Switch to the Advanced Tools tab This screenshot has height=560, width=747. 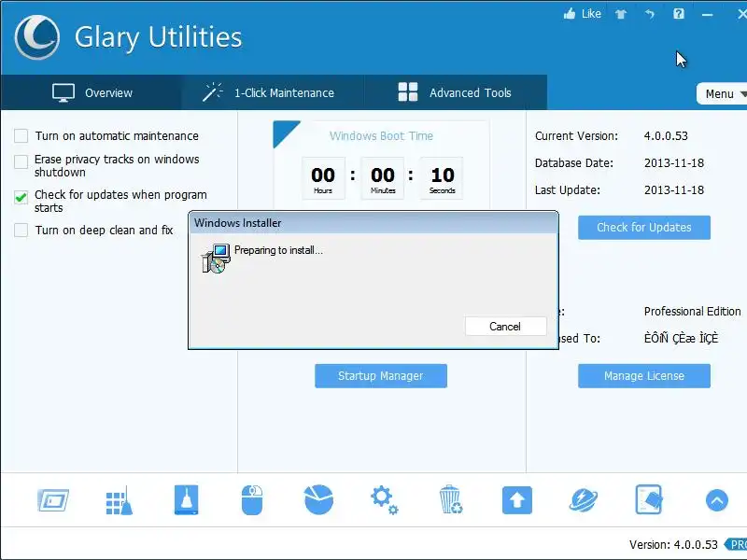pos(456,92)
